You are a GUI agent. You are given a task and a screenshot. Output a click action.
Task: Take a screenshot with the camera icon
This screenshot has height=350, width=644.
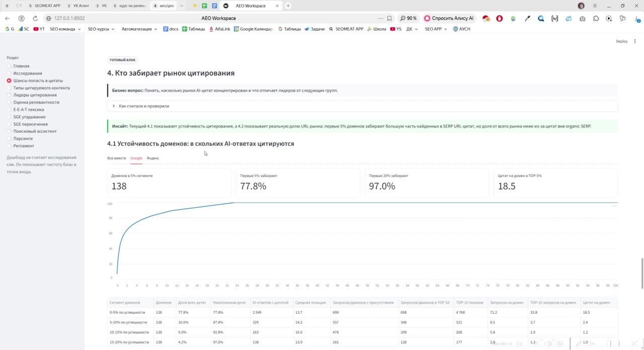coord(582,18)
